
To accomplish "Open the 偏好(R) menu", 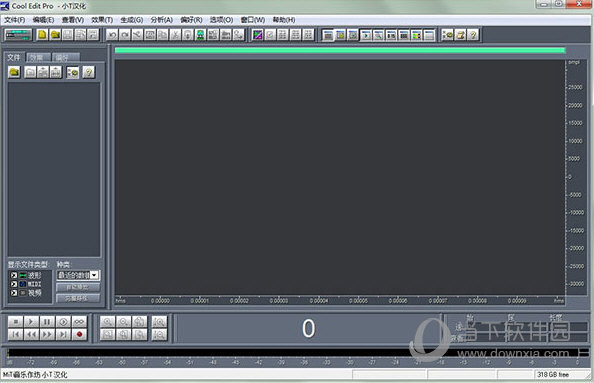I will [x=191, y=20].
